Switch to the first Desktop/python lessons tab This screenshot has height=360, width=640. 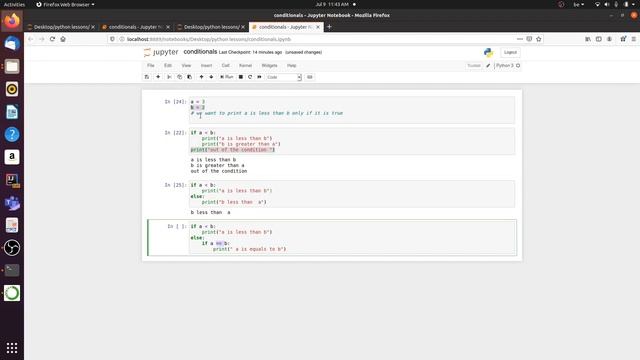61,27
